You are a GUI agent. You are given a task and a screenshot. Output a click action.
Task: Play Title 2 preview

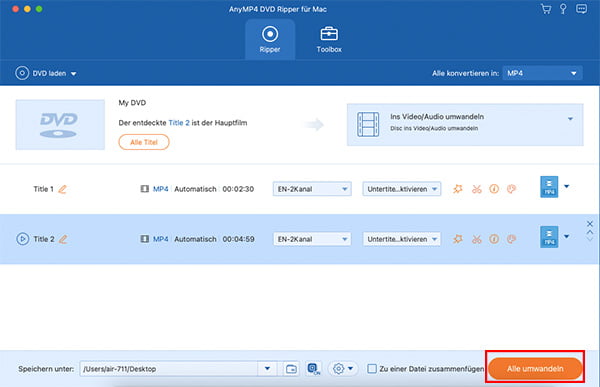pyautogui.click(x=23, y=239)
